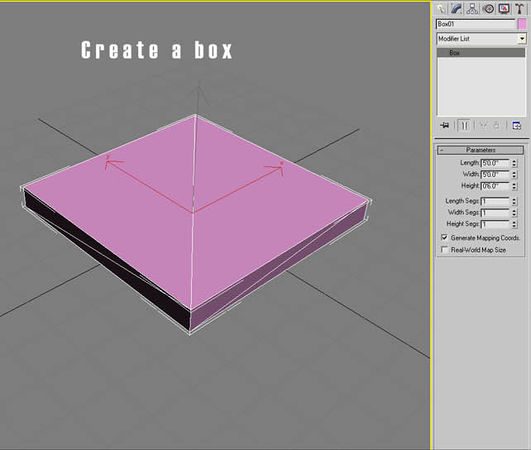This screenshot has width=531, height=450.
Task: Switch to the Modify panel tab
Action: point(456,8)
